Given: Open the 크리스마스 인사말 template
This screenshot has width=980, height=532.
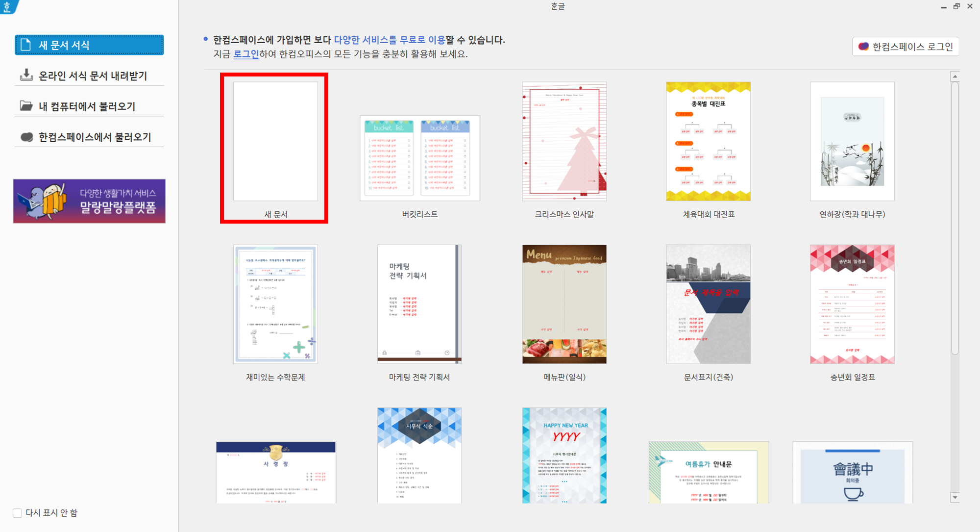Looking at the screenshot, I should 564,142.
